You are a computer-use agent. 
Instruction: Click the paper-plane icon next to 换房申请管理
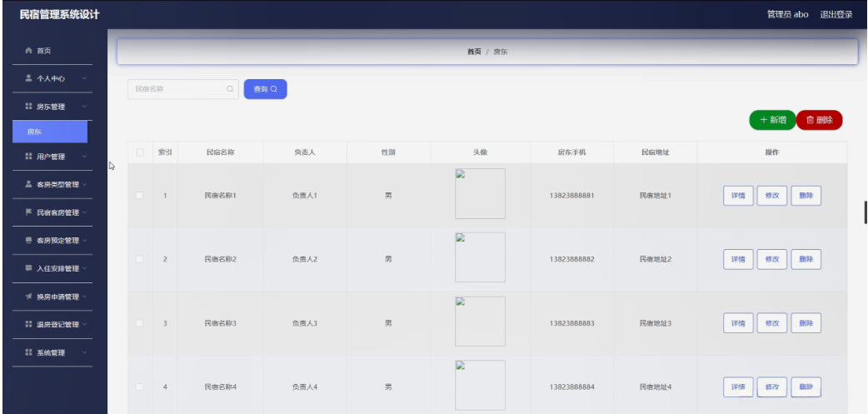coord(29,296)
